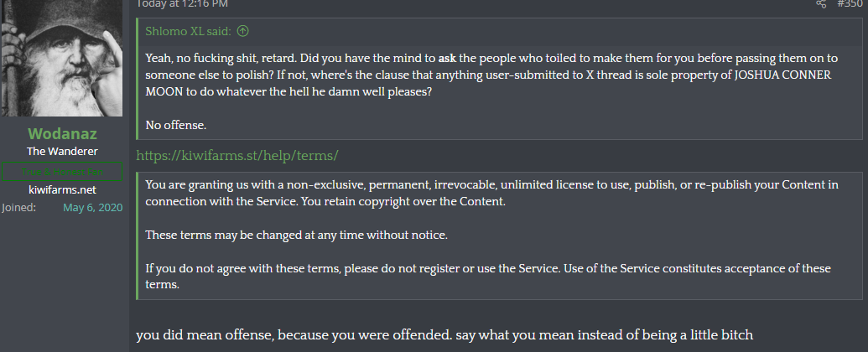868x352 pixels.
Task: Click the share post icon
Action: tap(821, 3)
